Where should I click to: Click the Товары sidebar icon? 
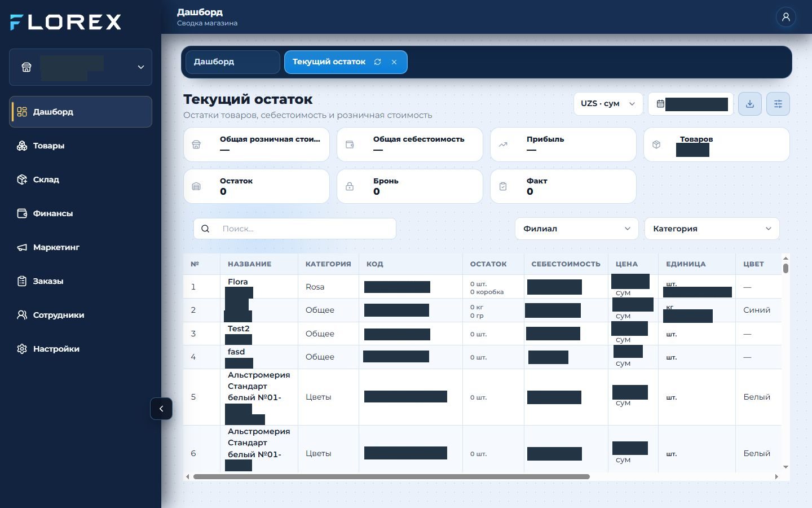pos(22,146)
